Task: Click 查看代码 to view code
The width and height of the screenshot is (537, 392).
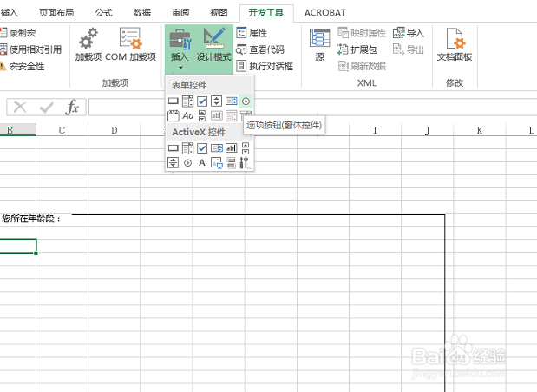Action: pos(260,49)
